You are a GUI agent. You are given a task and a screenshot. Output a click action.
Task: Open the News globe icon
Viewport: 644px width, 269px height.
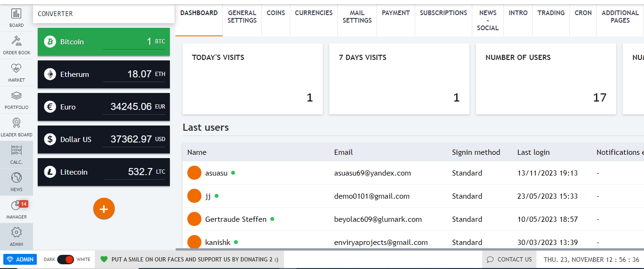(16, 178)
